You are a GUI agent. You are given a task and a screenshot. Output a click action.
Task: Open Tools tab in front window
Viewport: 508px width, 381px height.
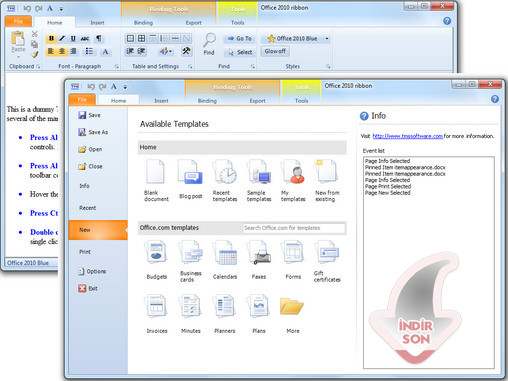tap(301, 101)
